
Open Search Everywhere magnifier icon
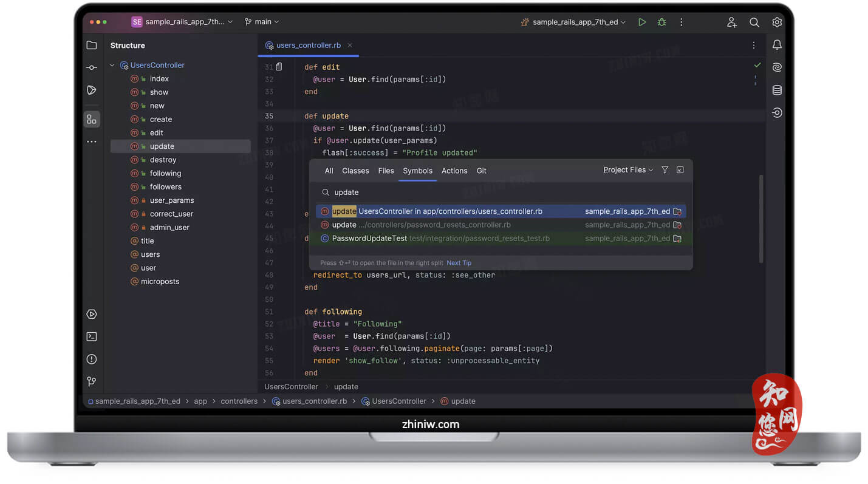click(x=754, y=22)
